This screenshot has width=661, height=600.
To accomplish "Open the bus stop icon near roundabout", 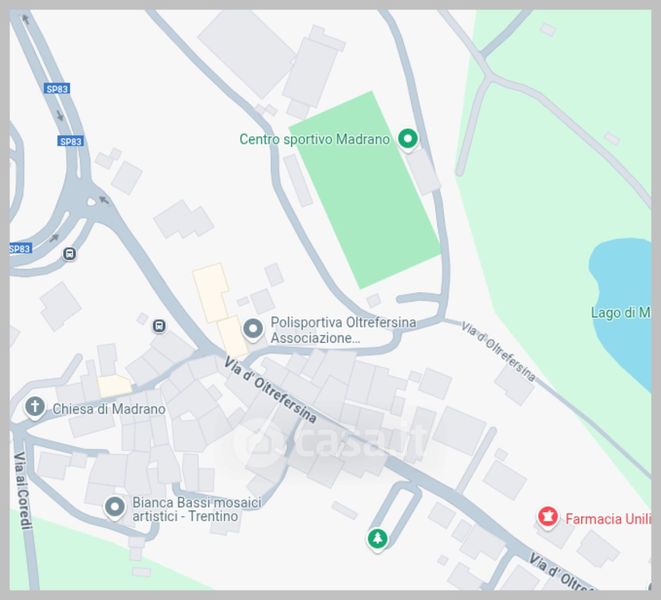I will pyautogui.click(x=70, y=254).
